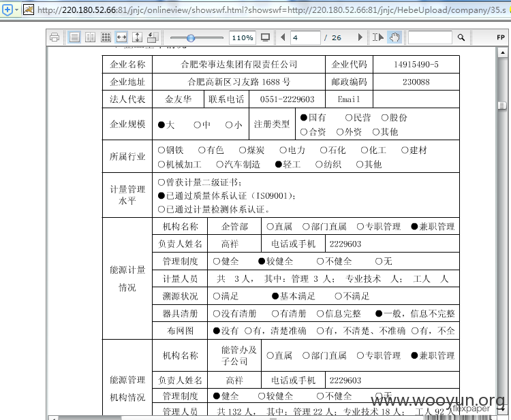Select the 国有 registration type radio
The height and width of the screenshot is (420, 511).
point(304,118)
